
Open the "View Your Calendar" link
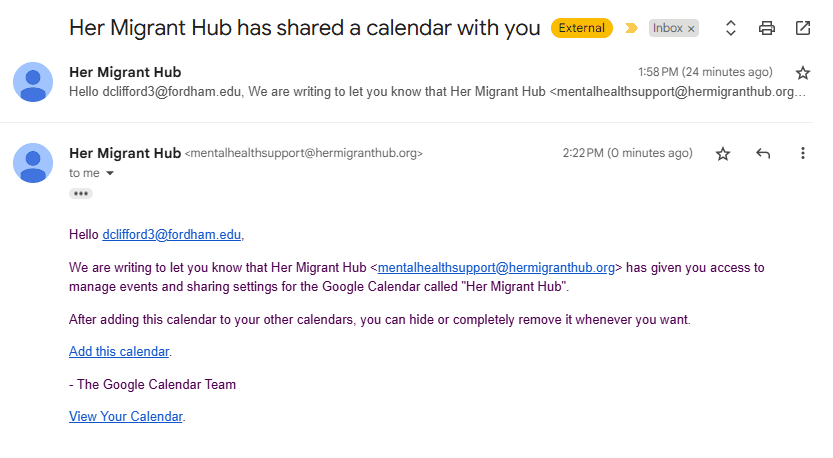[x=126, y=416]
